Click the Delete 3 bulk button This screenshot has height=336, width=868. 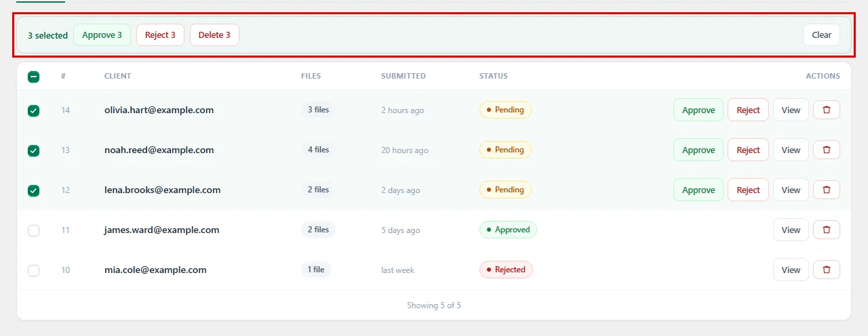(214, 35)
